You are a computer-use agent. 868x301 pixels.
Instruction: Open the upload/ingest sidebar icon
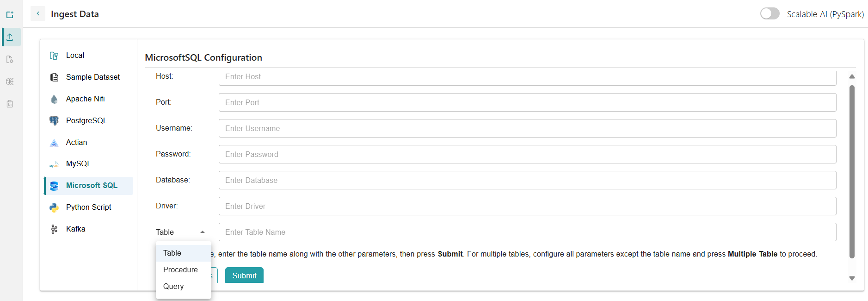11,37
